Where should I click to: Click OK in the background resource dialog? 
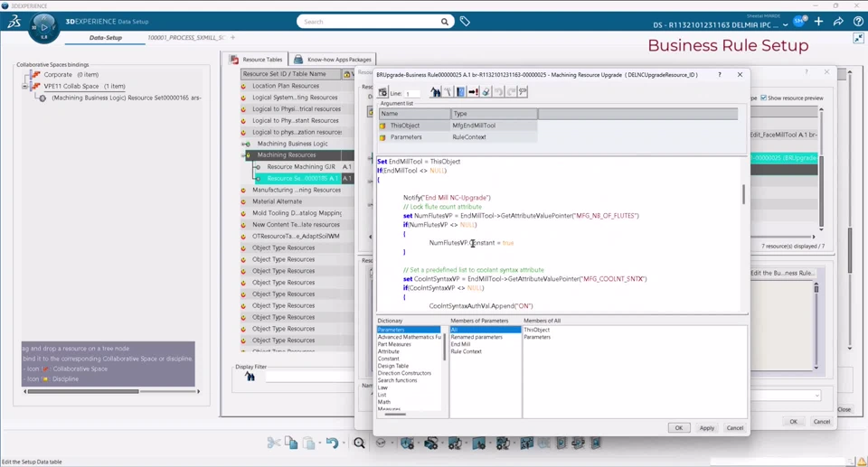793,422
